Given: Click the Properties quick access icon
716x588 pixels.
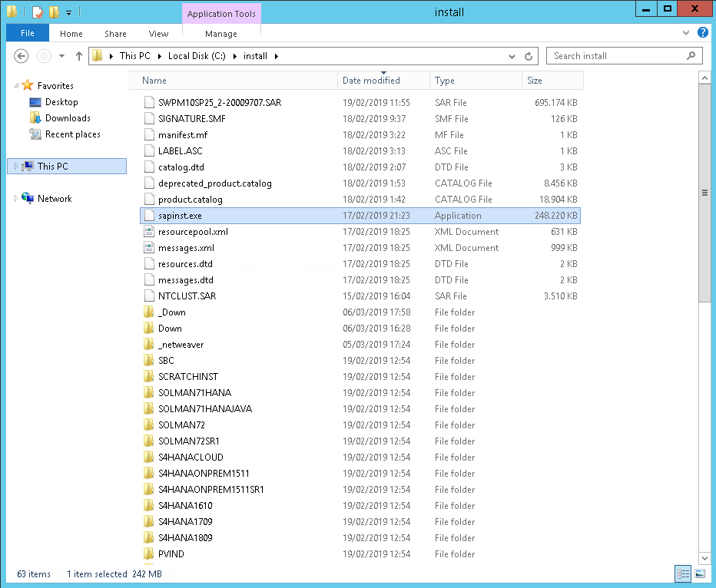Looking at the screenshot, I should [38, 12].
